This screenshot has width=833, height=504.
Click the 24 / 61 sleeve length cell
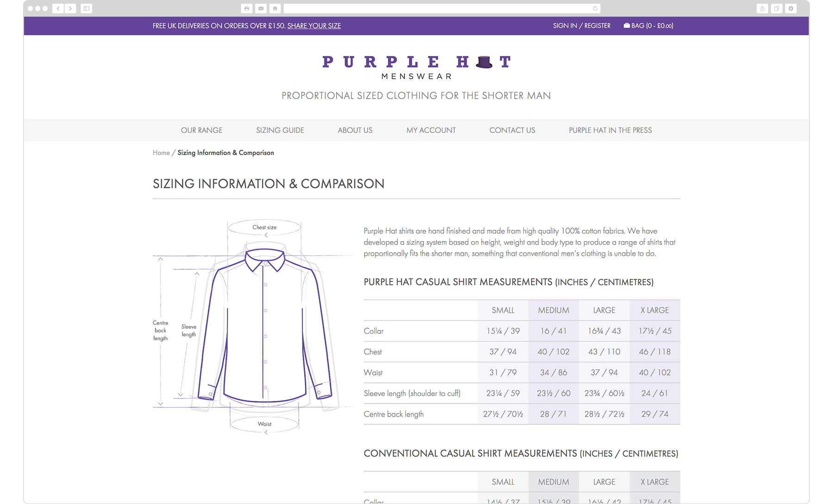[655, 393]
